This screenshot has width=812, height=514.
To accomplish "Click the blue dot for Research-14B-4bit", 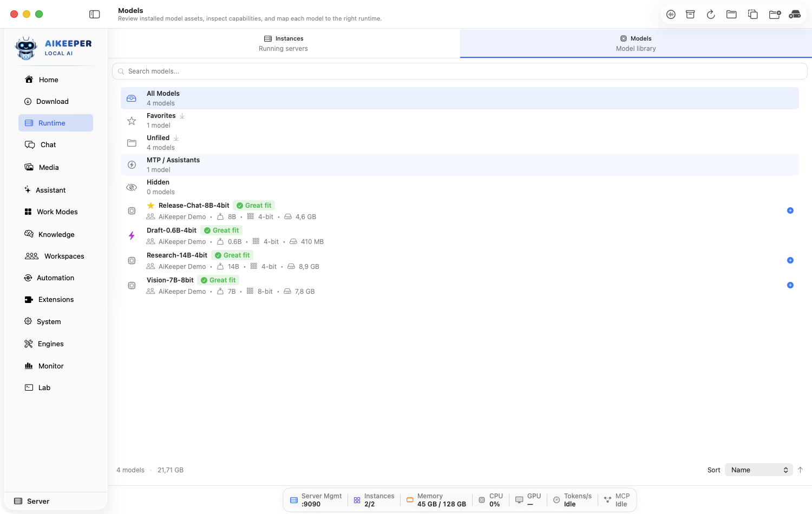I will pos(790,260).
